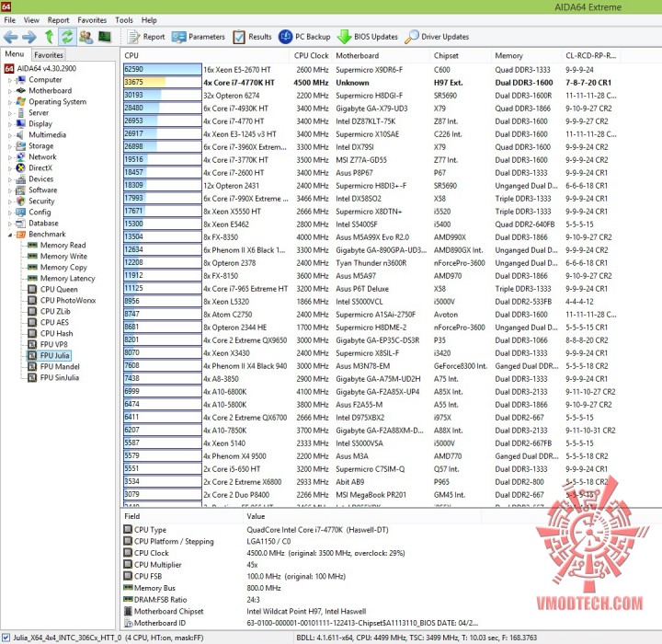Viewport: 662px width, 644px height.
Task: Expand the Motherboard tree node
Action: (x=10, y=91)
